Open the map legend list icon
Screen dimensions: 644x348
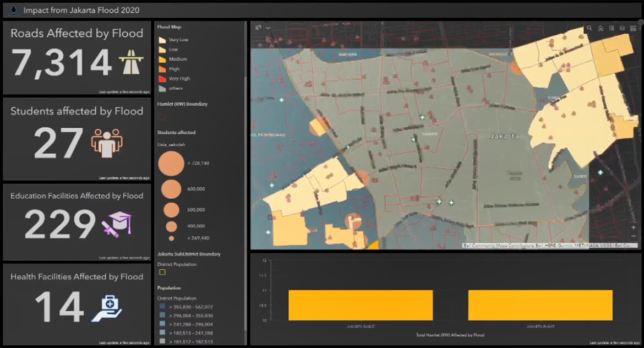[612, 28]
